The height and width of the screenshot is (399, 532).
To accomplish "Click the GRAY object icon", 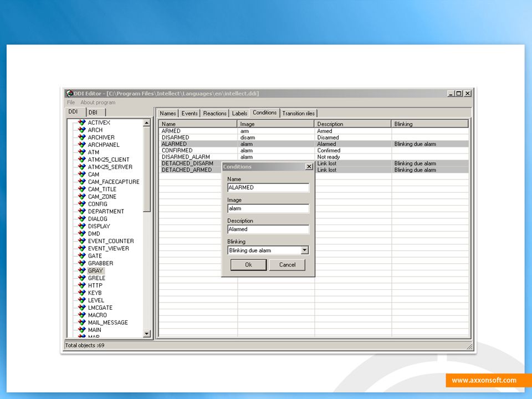I will click(x=82, y=271).
